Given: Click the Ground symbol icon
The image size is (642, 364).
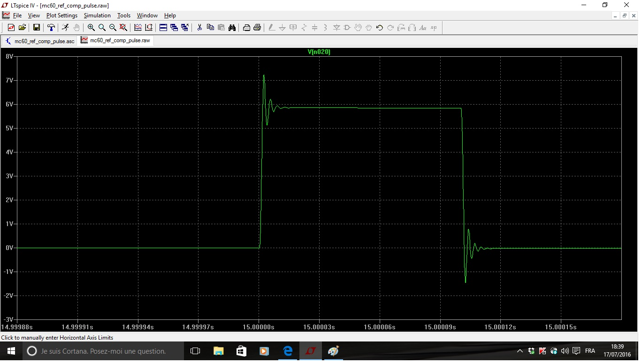Looking at the screenshot, I should [283, 28].
